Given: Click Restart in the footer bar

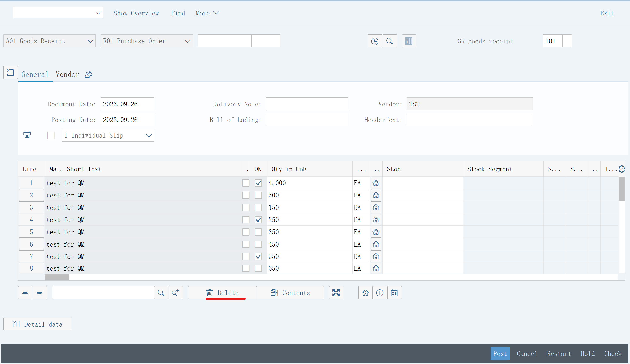Looking at the screenshot, I should tap(559, 354).
